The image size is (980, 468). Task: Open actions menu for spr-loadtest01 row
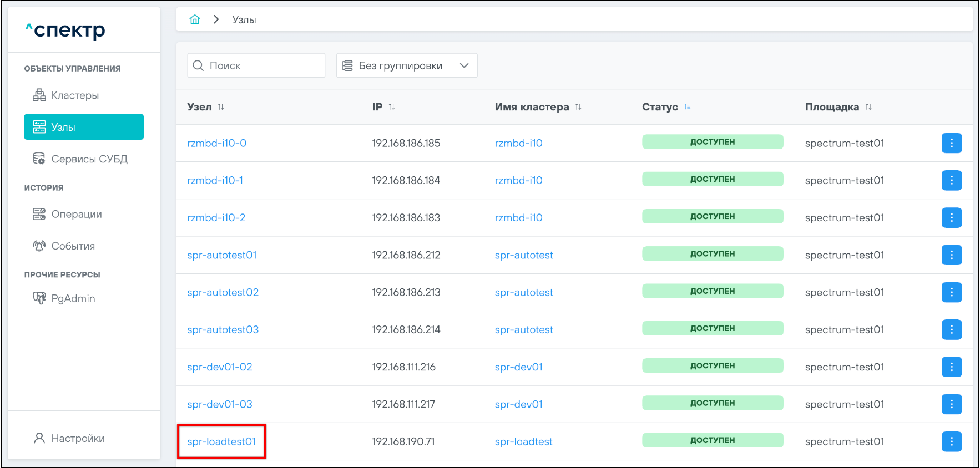tap(951, 441)
